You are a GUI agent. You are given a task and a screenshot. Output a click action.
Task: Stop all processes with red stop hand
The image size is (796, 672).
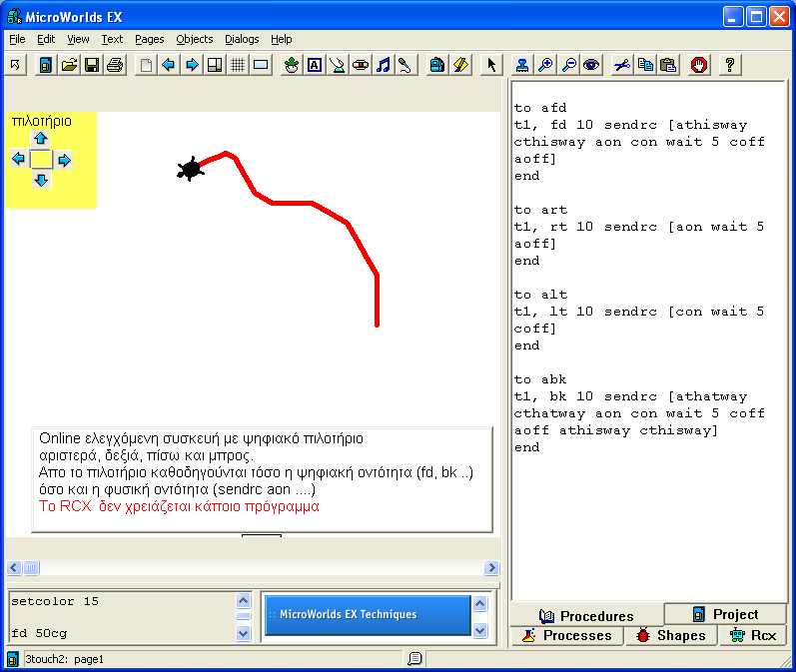[699, 65]
